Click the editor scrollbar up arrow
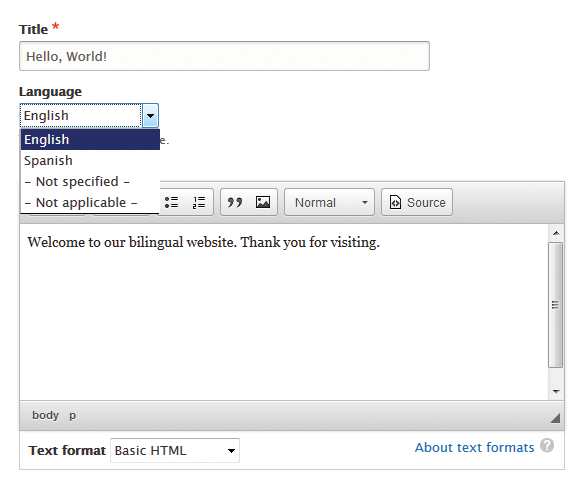 pos(556,233)
